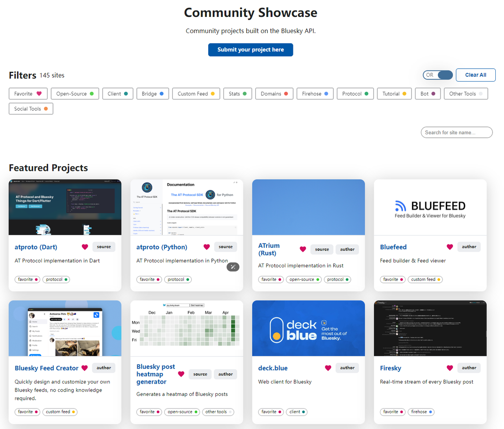Click the Search for site name field
504x429 pixels.
[456, 132]
